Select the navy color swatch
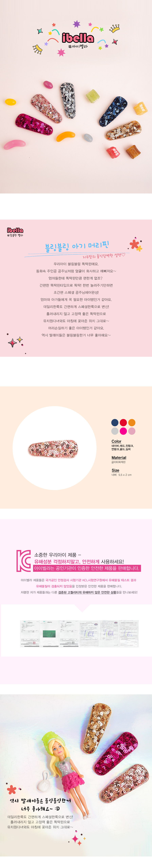 point(115,423)
